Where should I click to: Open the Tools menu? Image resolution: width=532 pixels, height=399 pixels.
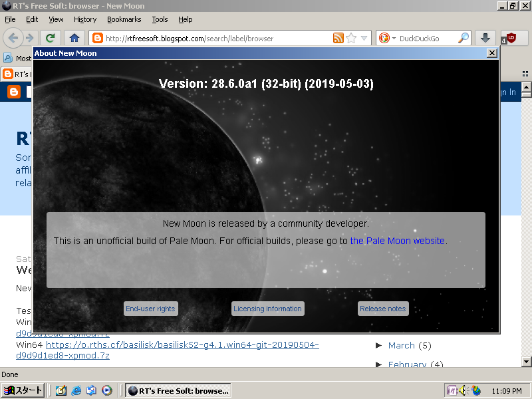(160, 19)
